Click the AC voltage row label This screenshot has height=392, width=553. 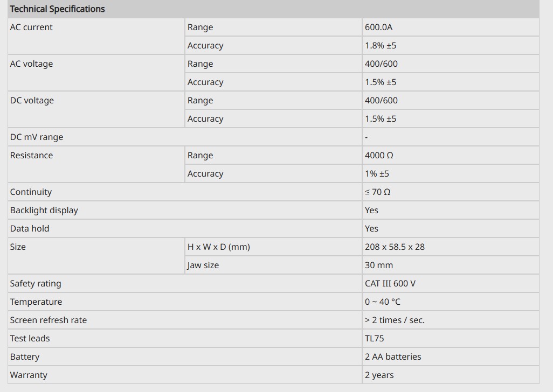point(31,64)
